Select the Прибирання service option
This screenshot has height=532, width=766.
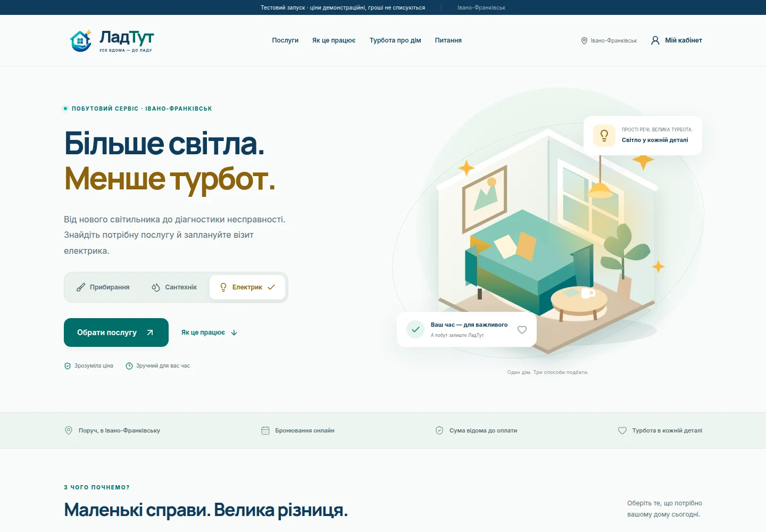(103, 287)
